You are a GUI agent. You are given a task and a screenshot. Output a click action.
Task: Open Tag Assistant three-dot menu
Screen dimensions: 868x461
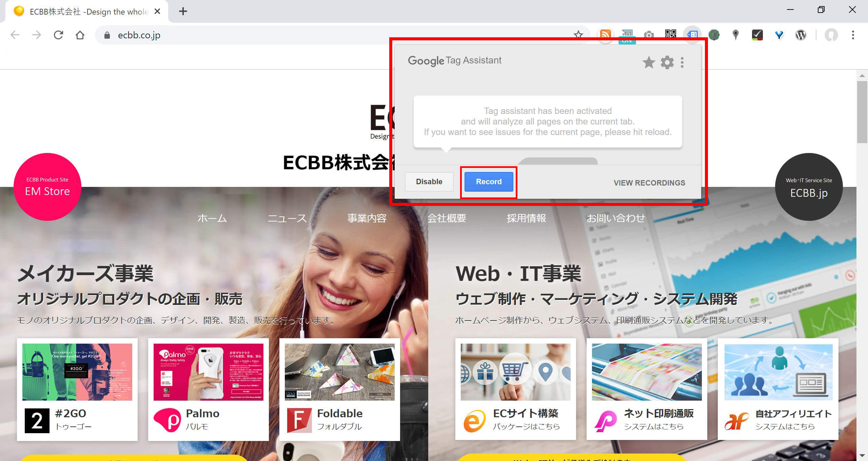click(x=682, y=62)
